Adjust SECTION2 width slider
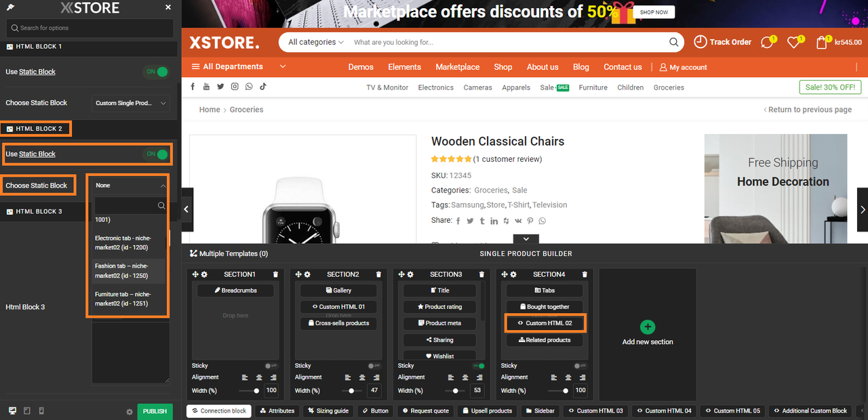 (x=352, y=390)
